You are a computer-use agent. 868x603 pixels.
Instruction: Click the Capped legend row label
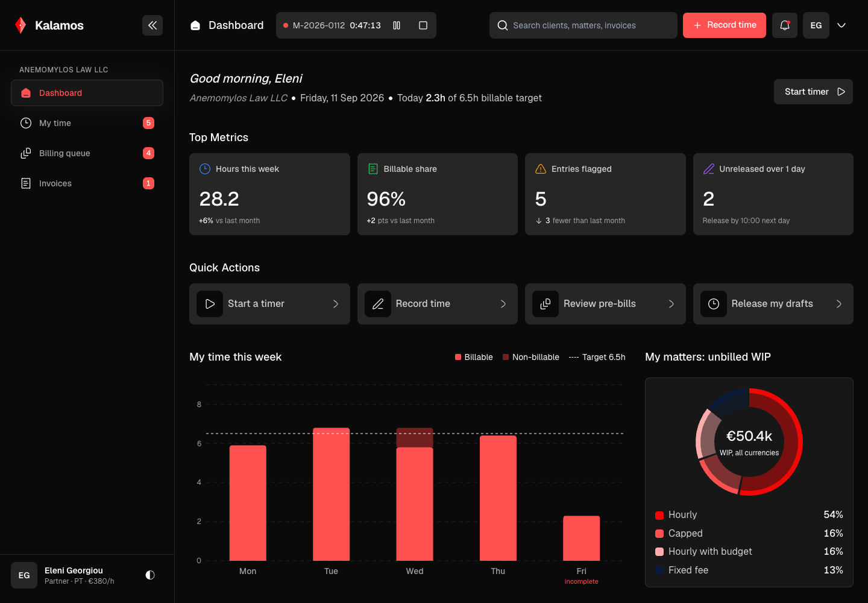coord(685,533)
